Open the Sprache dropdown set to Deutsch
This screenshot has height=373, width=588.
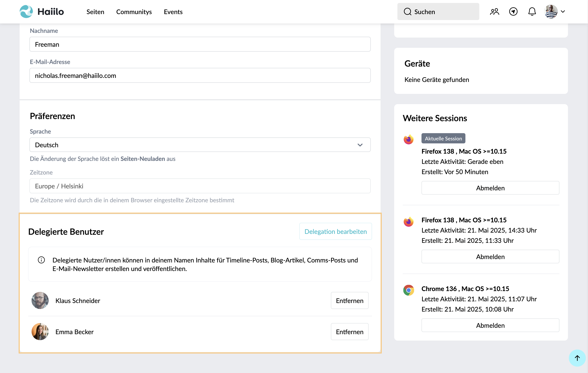(200, 145)
